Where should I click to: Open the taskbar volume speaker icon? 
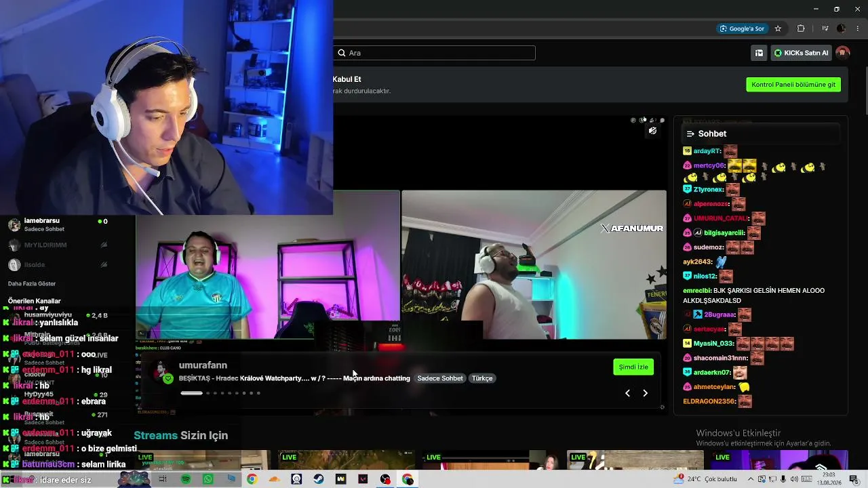pyautogui.click(x=795, y=479)
